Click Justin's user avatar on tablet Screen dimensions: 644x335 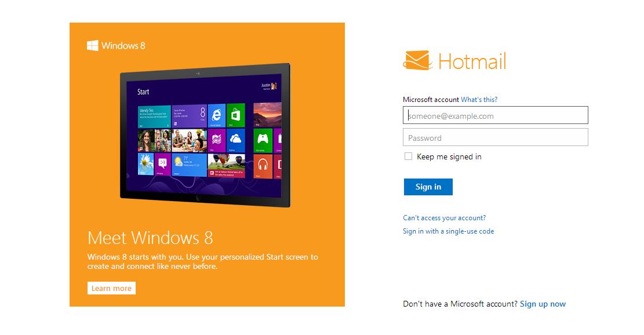pyautogui.click(x=274, y=86)
